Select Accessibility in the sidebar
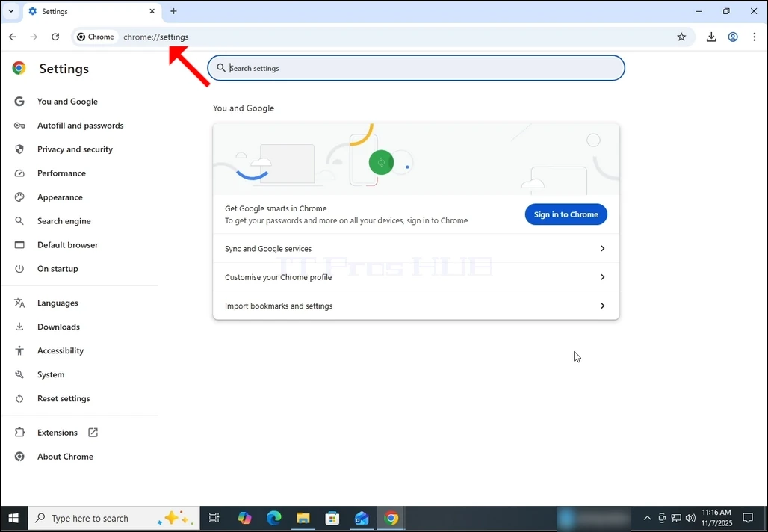 click(61, 350)
